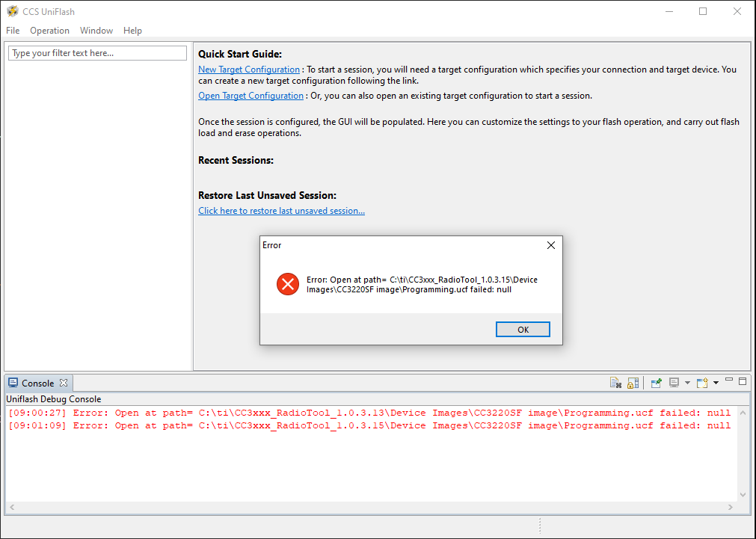Click the 09:00:27 console error line
This screenshot has width=756, height=539.
point(369,413)
